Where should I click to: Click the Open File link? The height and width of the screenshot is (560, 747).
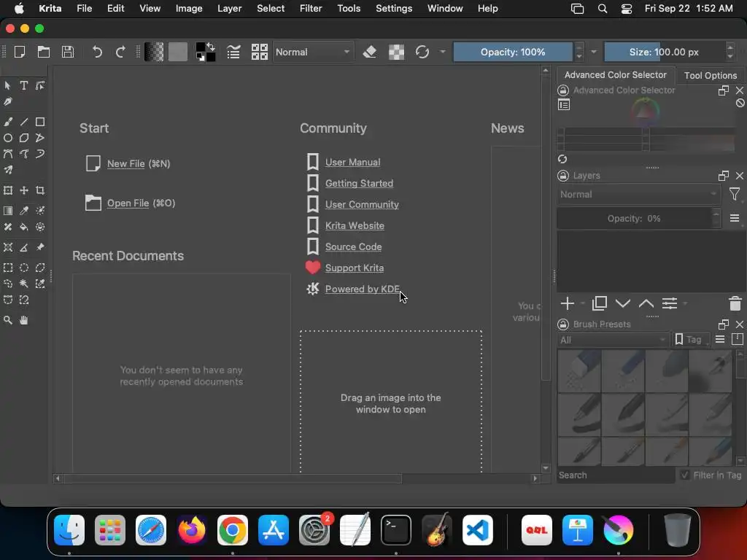click(128, 203)
